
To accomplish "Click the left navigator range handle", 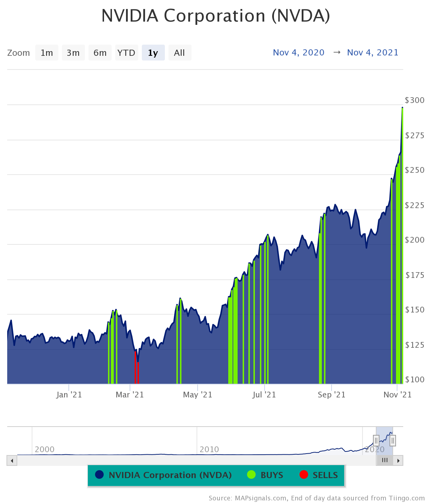I will (376, 440).
